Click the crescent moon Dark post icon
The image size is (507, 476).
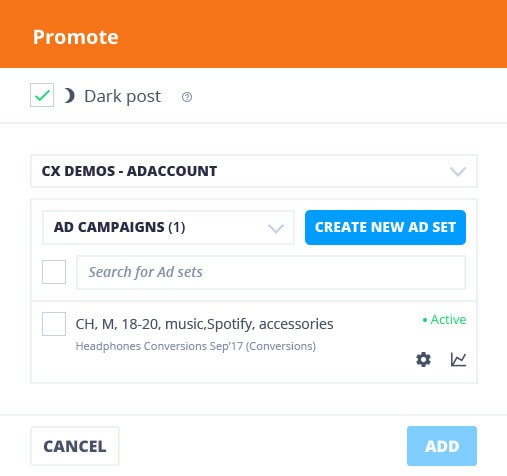point(69,96)
